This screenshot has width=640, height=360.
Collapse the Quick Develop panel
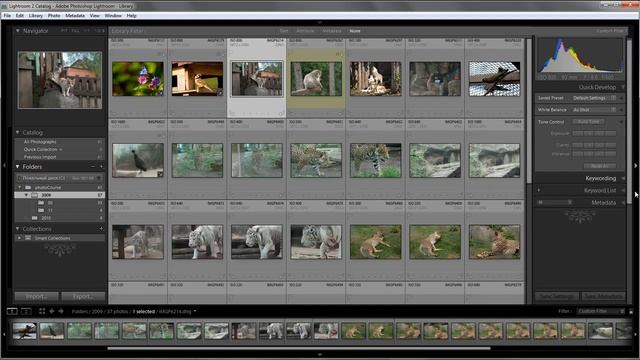pos(623,87)
